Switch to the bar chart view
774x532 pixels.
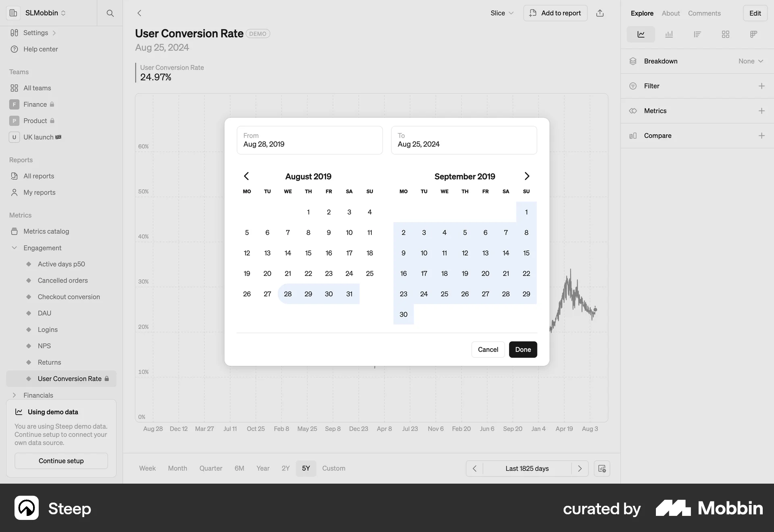coord(669,34)
